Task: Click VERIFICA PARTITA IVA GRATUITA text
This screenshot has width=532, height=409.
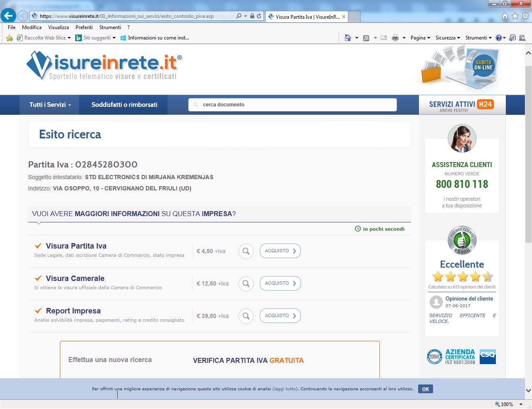Action: [x=248, y=361]
